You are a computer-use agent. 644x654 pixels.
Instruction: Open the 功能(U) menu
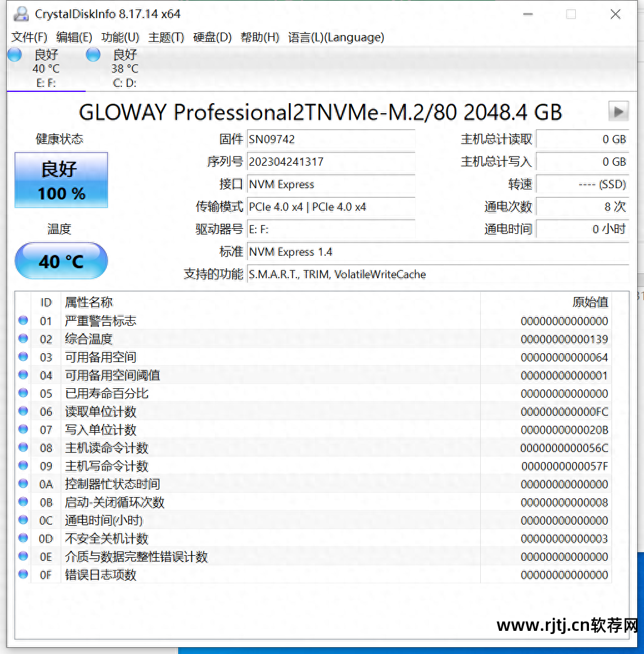[x=120, y=37]
